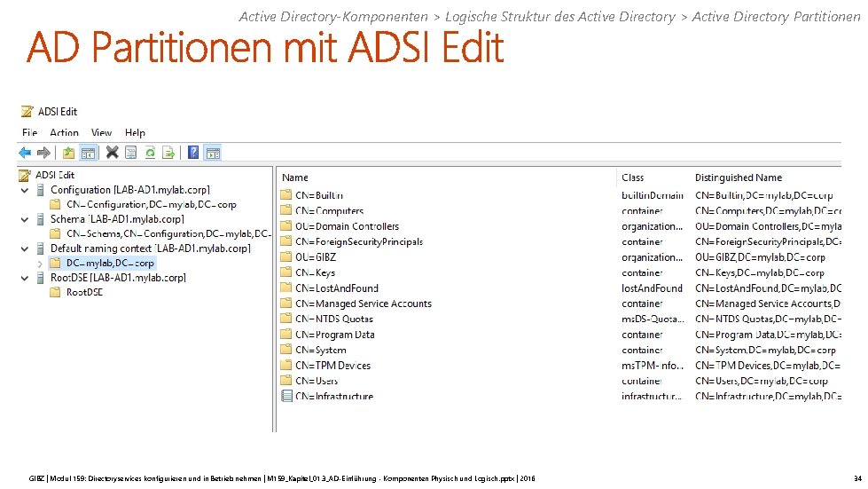Select the CN=Program Data name entry
Image resolution: width=868 pixels, height=489 pixels.
point(335,335)
